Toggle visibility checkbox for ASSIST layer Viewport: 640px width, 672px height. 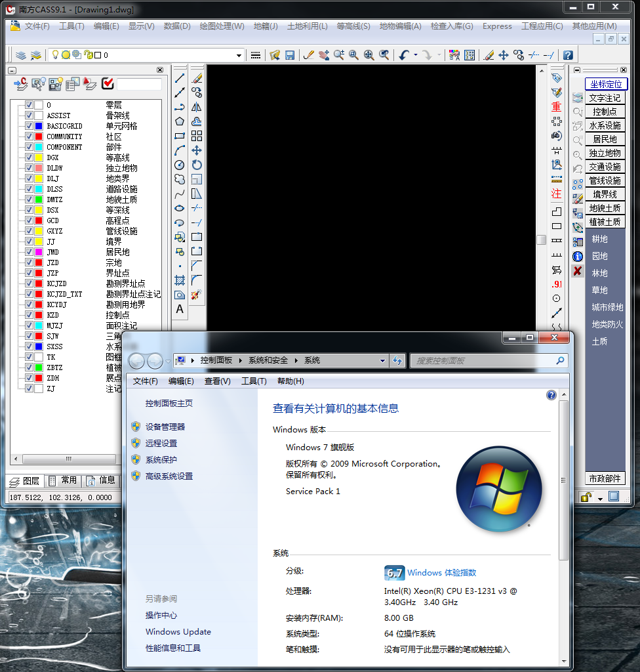point(29,115)
